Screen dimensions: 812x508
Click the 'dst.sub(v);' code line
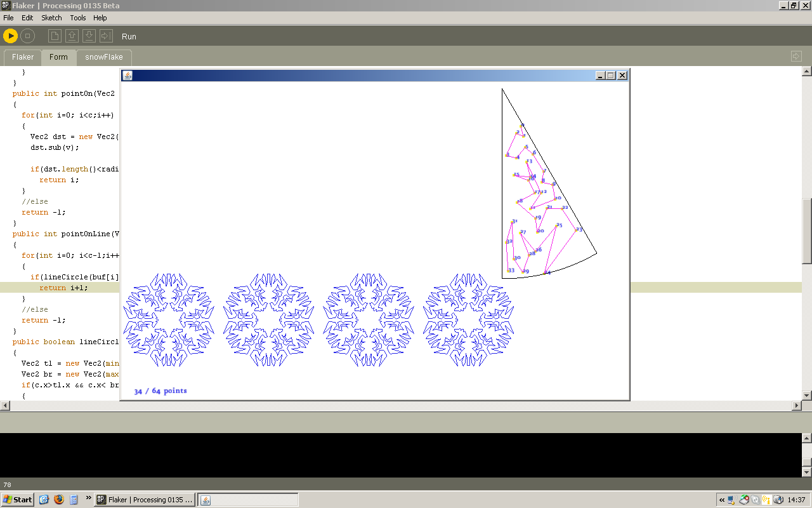click(55, 147)
